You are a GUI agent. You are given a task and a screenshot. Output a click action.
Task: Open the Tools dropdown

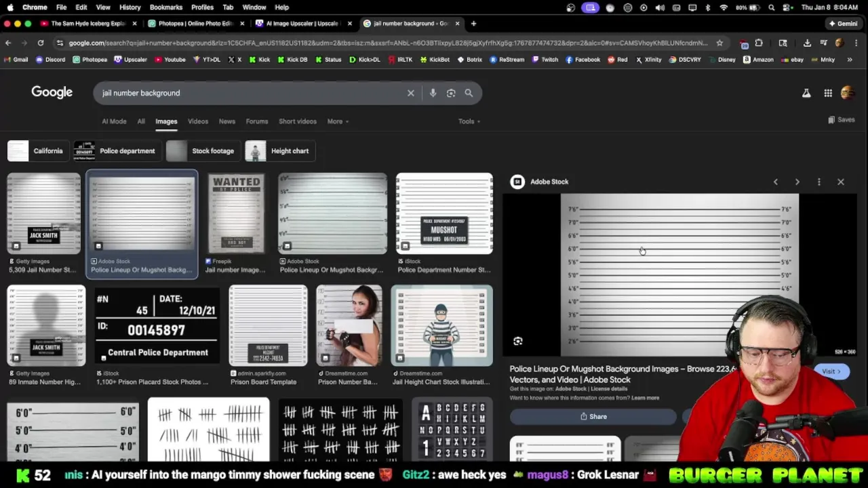469,121
